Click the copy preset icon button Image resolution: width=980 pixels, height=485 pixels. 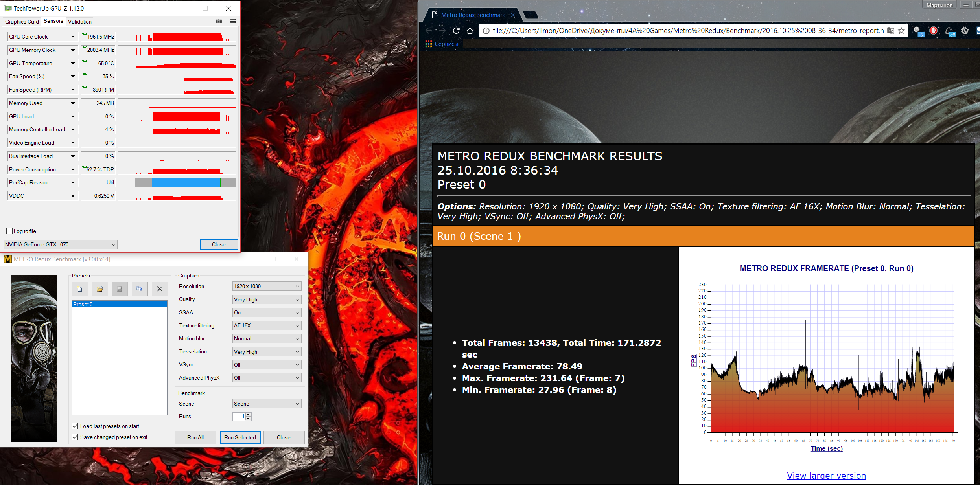140,289
